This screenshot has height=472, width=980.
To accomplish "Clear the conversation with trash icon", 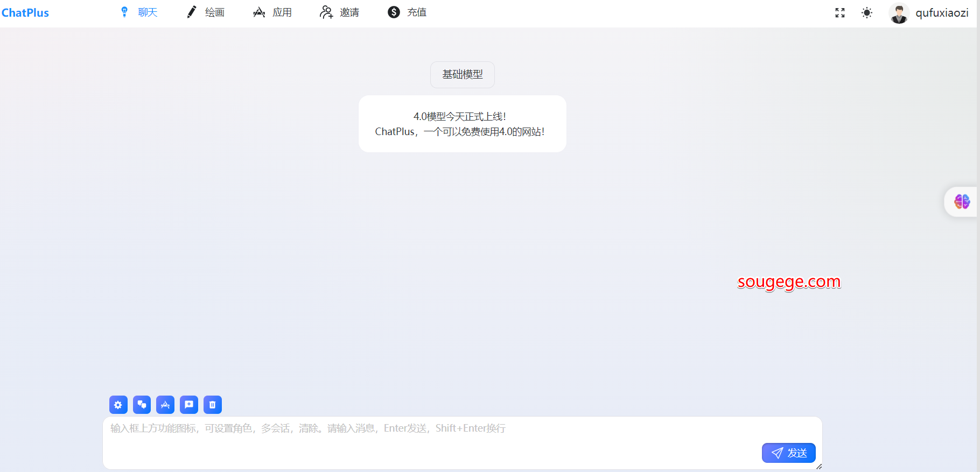I will (x=213, y=405).
